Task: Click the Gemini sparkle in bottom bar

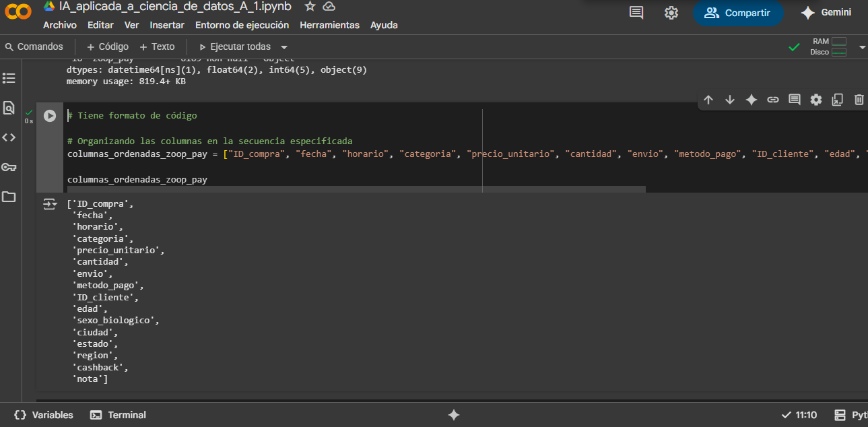Action: click(x=454, y=415)
